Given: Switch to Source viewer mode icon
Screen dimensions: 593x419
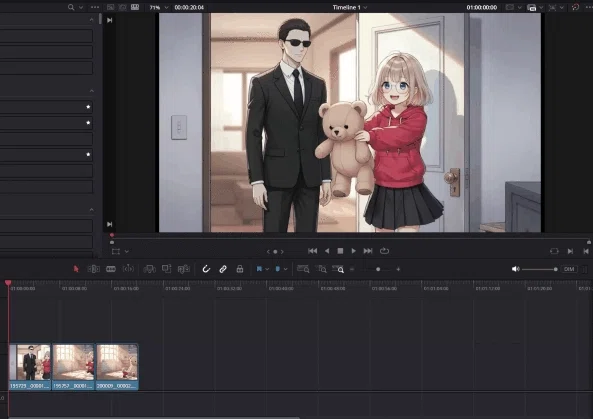Looking at the screenshot, I should 110,7.
